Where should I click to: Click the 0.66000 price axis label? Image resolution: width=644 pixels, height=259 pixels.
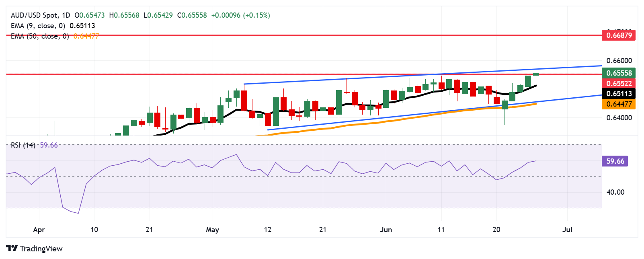[x=619, y=61]
